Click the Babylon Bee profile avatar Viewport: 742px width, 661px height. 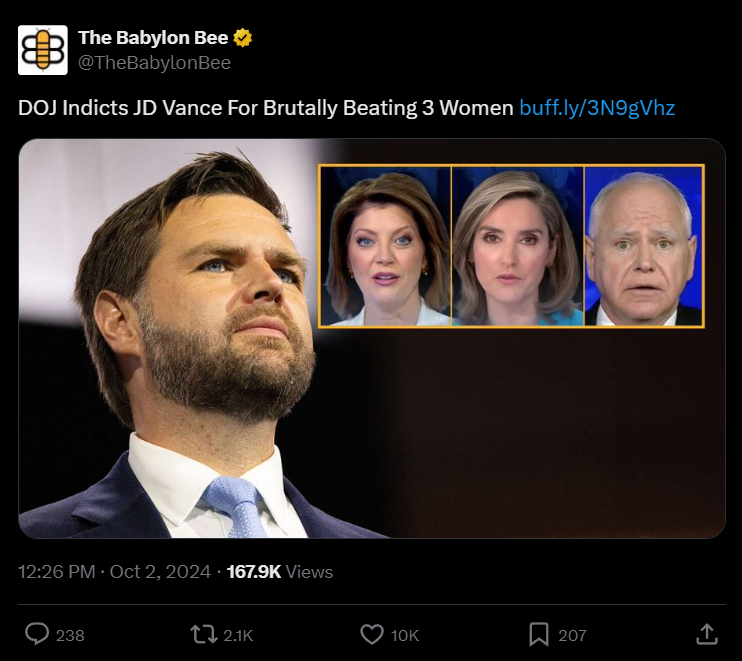tap(43, 50)
